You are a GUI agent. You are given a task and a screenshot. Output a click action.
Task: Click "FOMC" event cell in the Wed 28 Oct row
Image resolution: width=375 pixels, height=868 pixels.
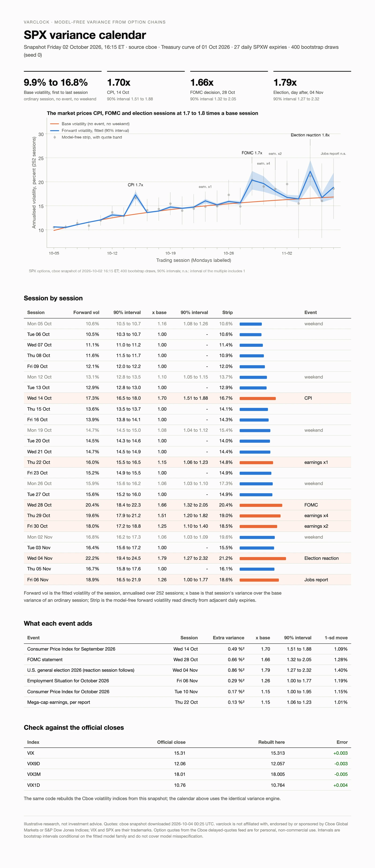point(311,505)
